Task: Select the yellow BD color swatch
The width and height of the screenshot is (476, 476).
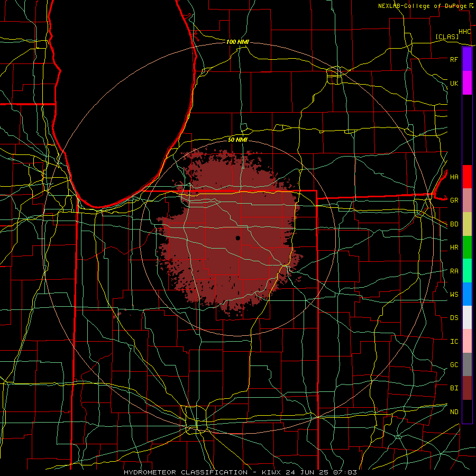Action: [467, 224]
